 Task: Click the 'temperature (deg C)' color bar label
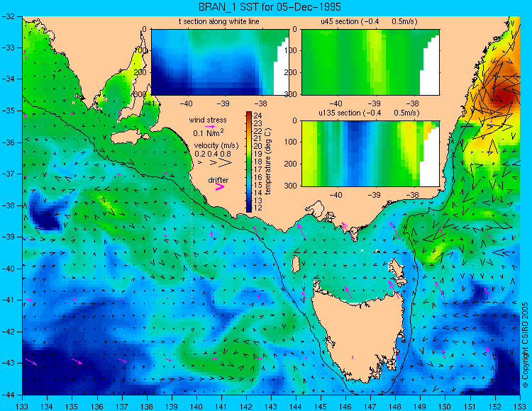coord(268,162)
